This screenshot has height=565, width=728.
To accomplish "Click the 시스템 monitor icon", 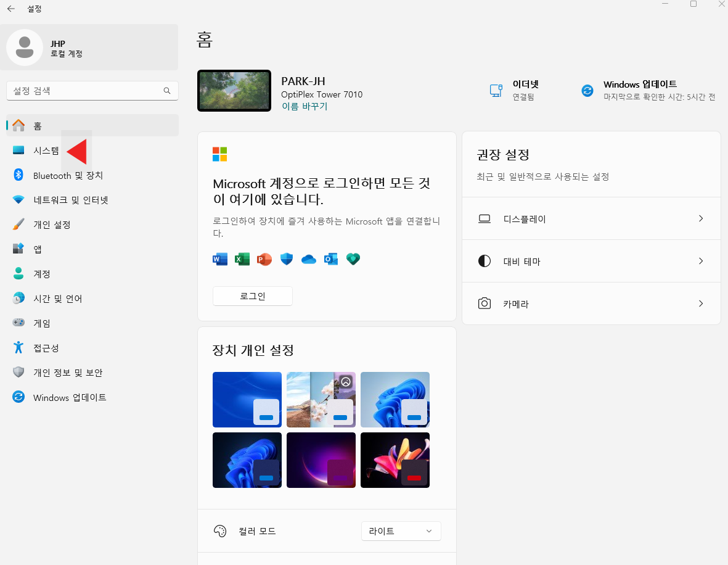I will click(x=18, y=150).
